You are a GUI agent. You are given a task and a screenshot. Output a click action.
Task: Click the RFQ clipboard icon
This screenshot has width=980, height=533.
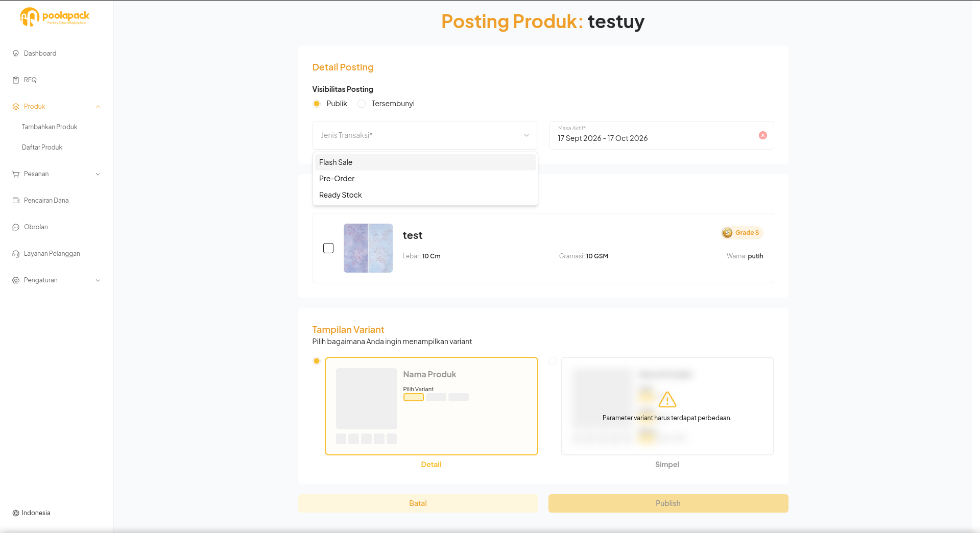[16, 80]
